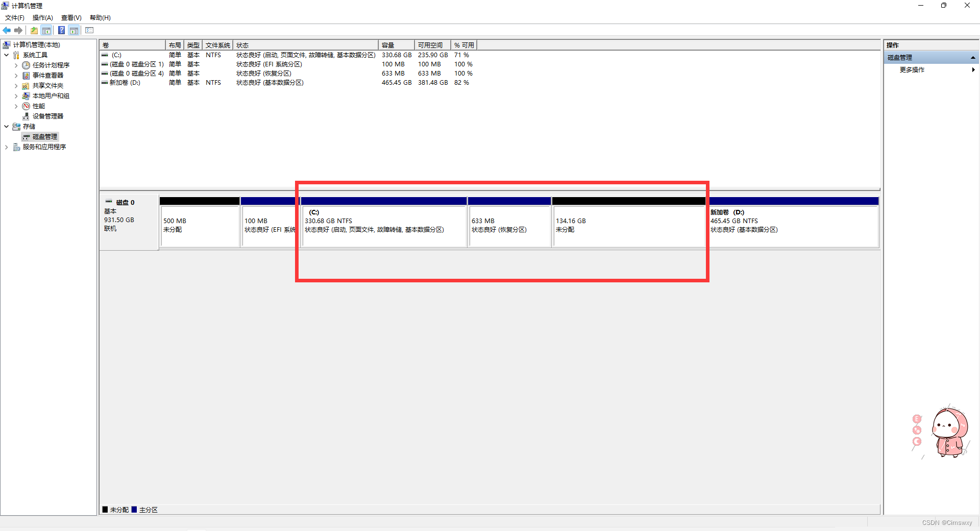Sort by the 布局 column header
The image size is (980, 531).
click(175, 45)
